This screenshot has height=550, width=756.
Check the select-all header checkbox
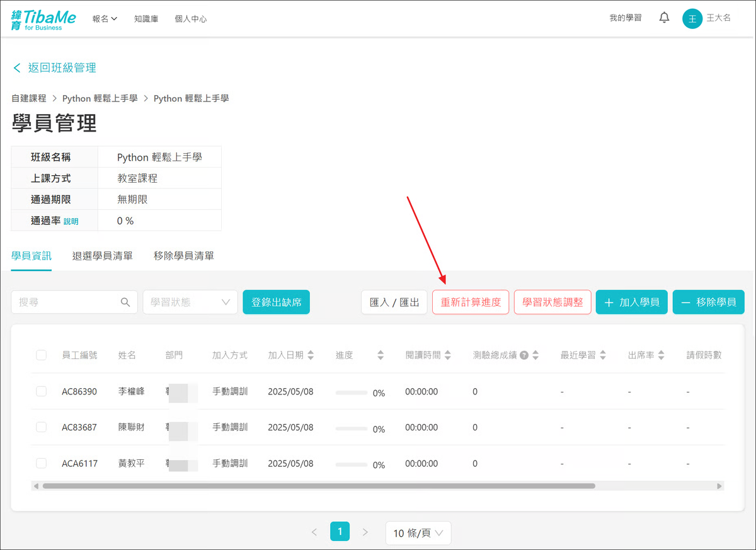(42, 355)
